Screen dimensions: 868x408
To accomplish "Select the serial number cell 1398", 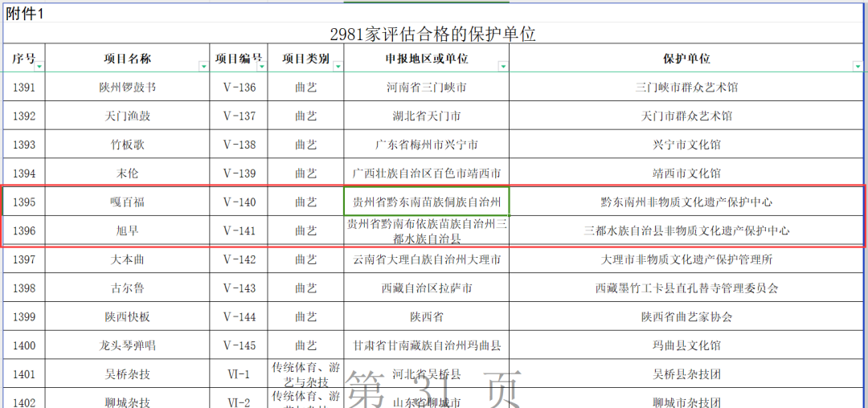I will (24, 288).
